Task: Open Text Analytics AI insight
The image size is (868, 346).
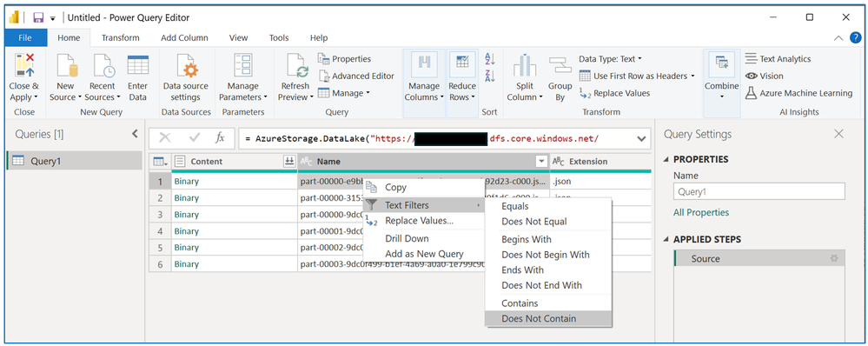Action: [x=778, y=59]
